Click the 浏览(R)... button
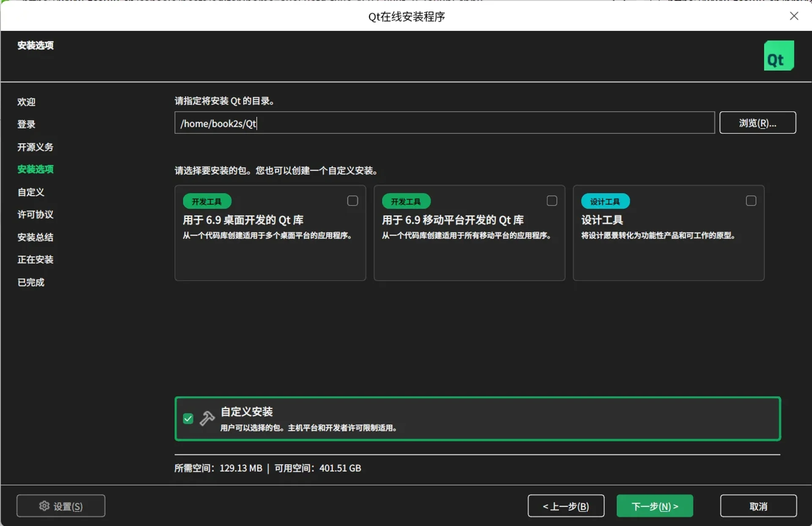The image size is (812, 526). [x=758, y=123]
